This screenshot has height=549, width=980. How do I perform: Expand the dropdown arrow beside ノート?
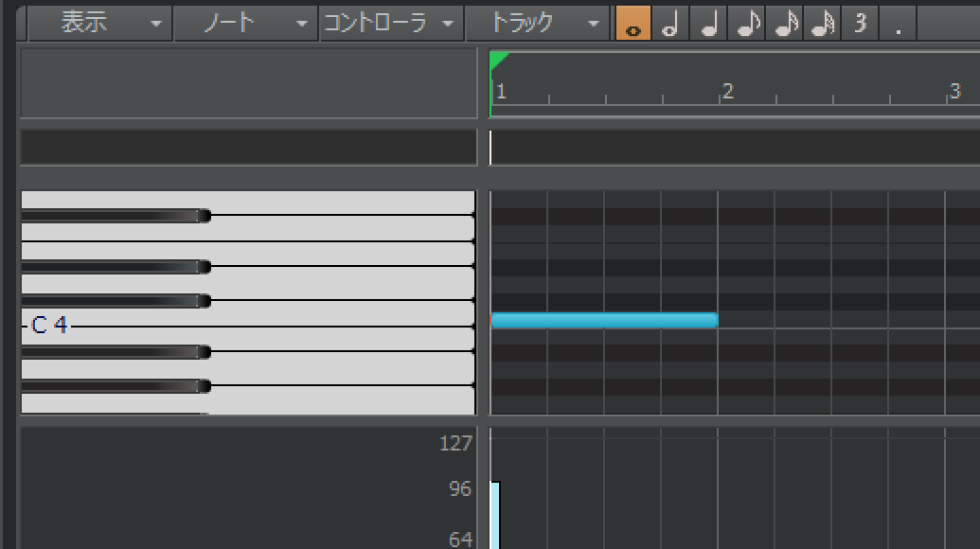(300, 23)
